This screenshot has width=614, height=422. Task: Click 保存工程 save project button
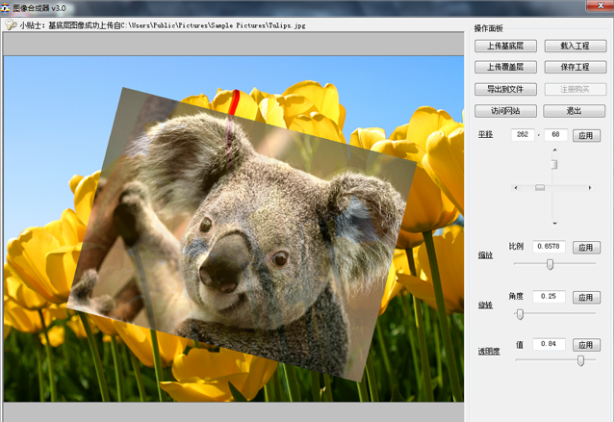(575, 67)
